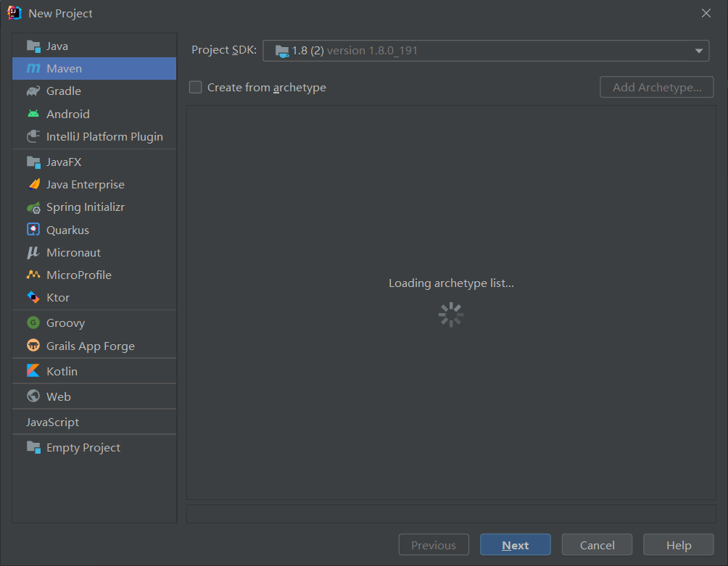Click Loading archetype list text

click(451, 283)
